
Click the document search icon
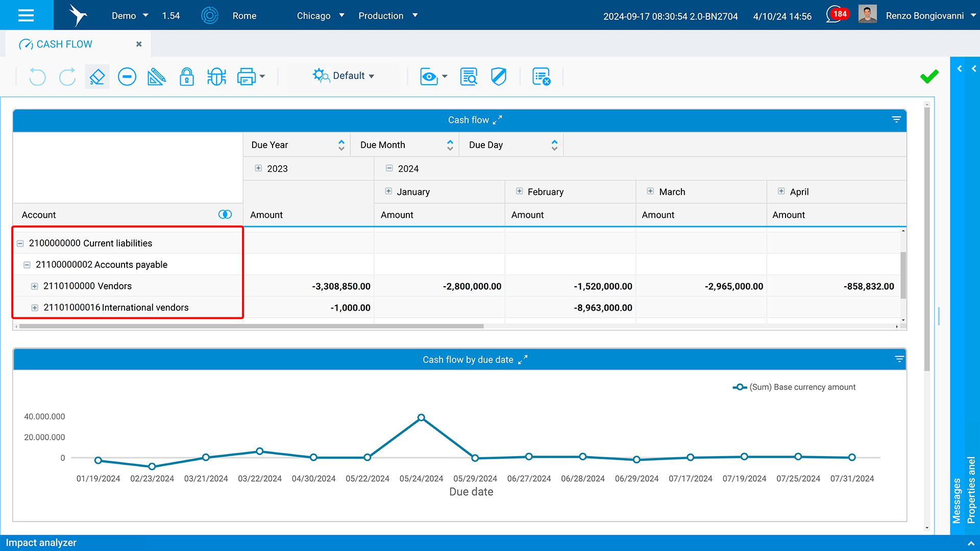click(x=468, y=77)
